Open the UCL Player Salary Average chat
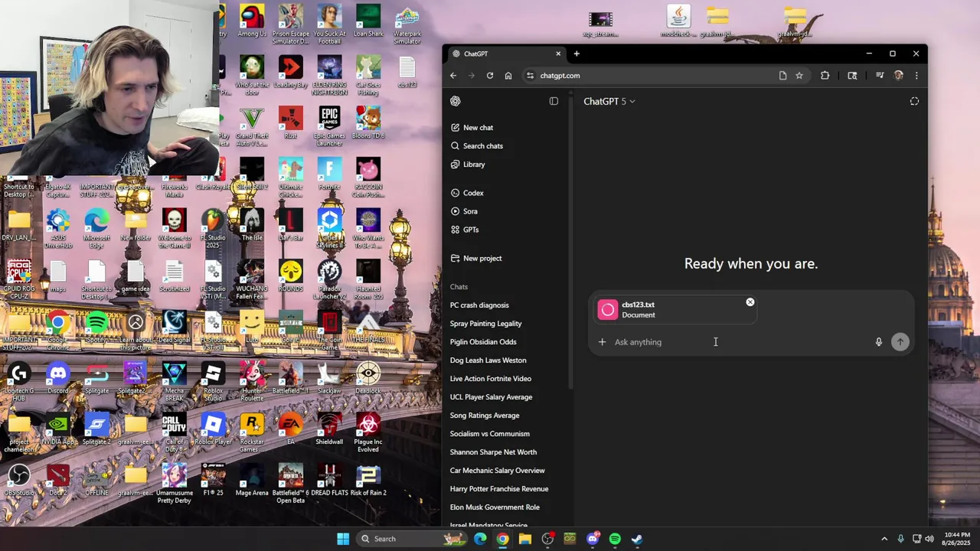 pos(491,397)
